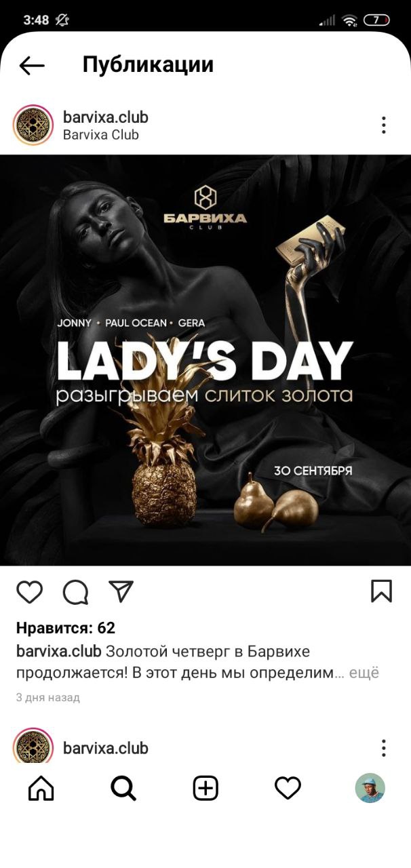Screen dimensions: 411x868
Task: Open the three-dot menu of first post
Action: coord(384,125)
